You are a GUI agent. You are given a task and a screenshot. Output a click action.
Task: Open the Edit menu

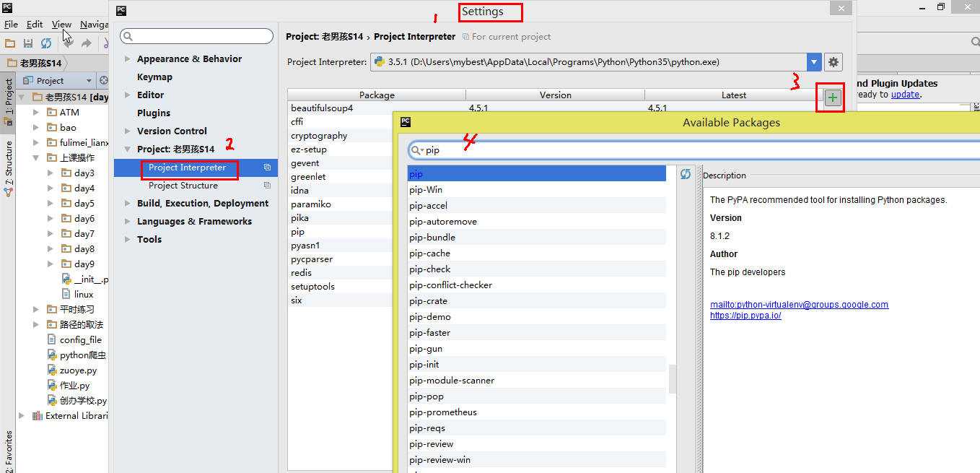pyautogui.click(x=35, y=24)
